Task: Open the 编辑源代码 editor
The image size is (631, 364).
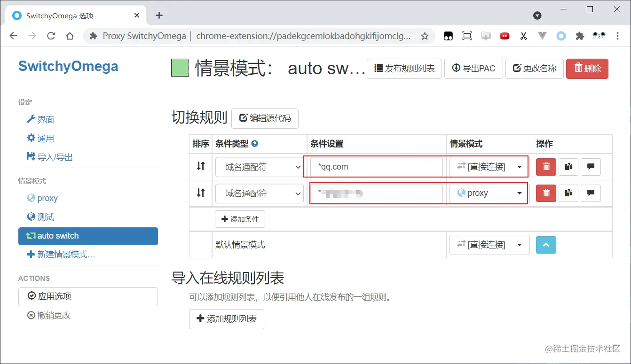Action: [x=265, y=118]
